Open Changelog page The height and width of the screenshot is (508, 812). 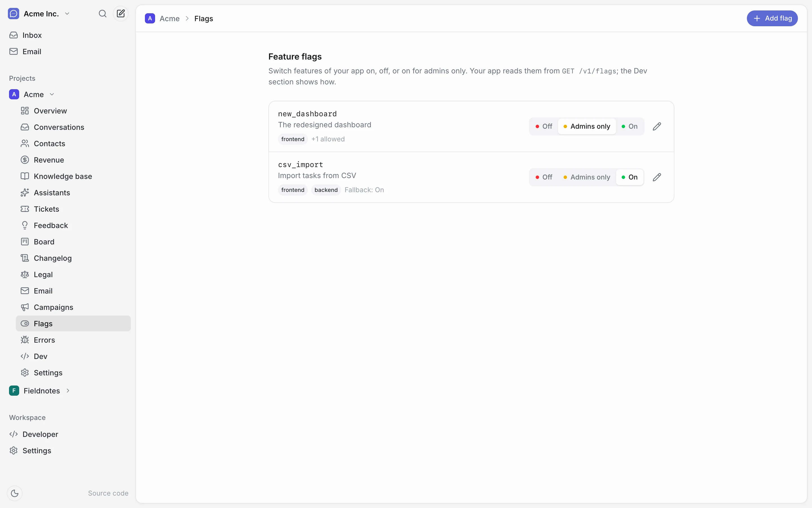pyautogui.click(x=73, y=258)
